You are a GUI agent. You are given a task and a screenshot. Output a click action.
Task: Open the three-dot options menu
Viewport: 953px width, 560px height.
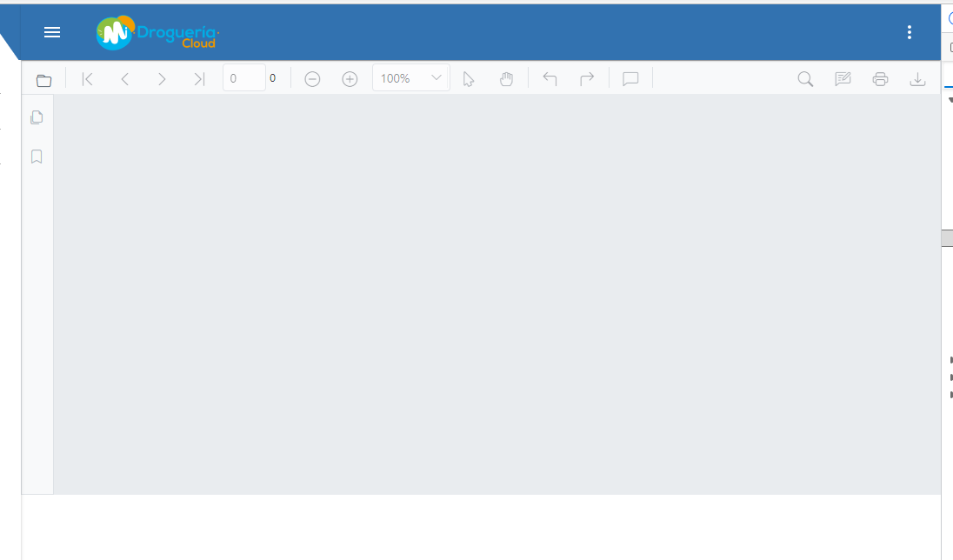click(909, 31)
